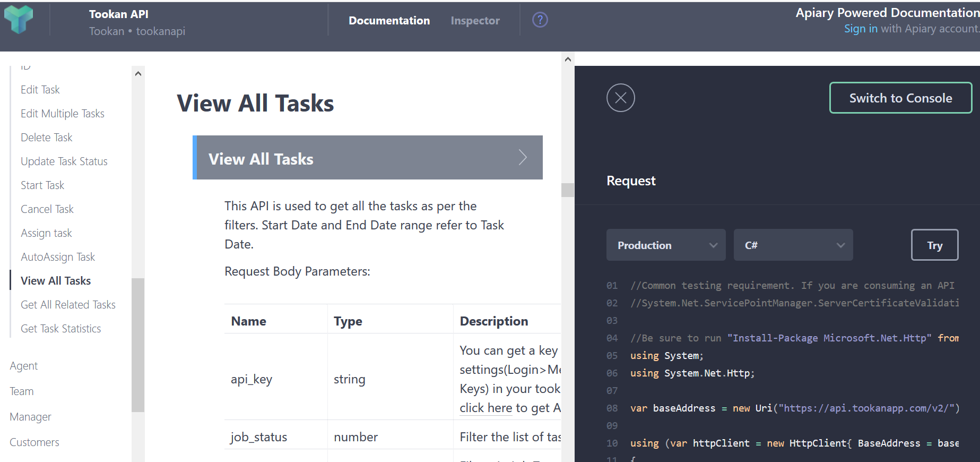Expand the View All Tasks chevron arrow
Image resolution: width=980 pixels, height=462 pixels.
(x=523, y=157)
